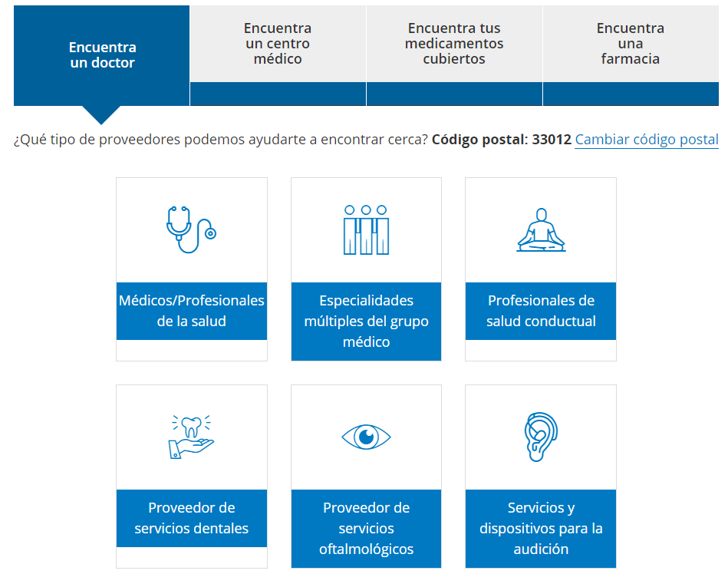Go to Encuentra tus medicamentos cubiertos tab
This screenshot has height=574, width=728.
point(454,44)
